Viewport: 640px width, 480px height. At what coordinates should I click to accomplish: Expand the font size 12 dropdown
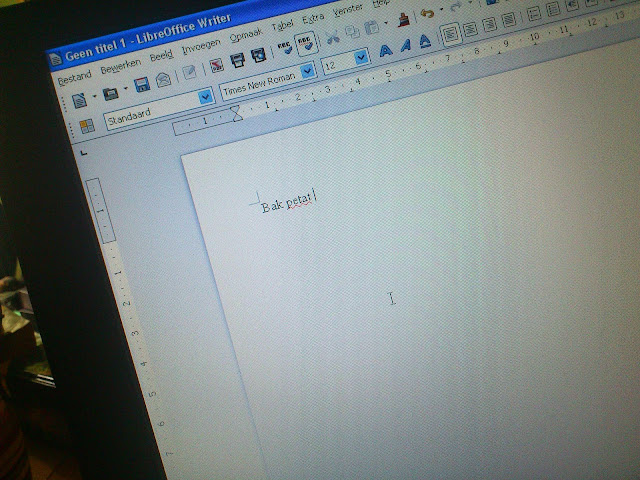pos(361,58)
